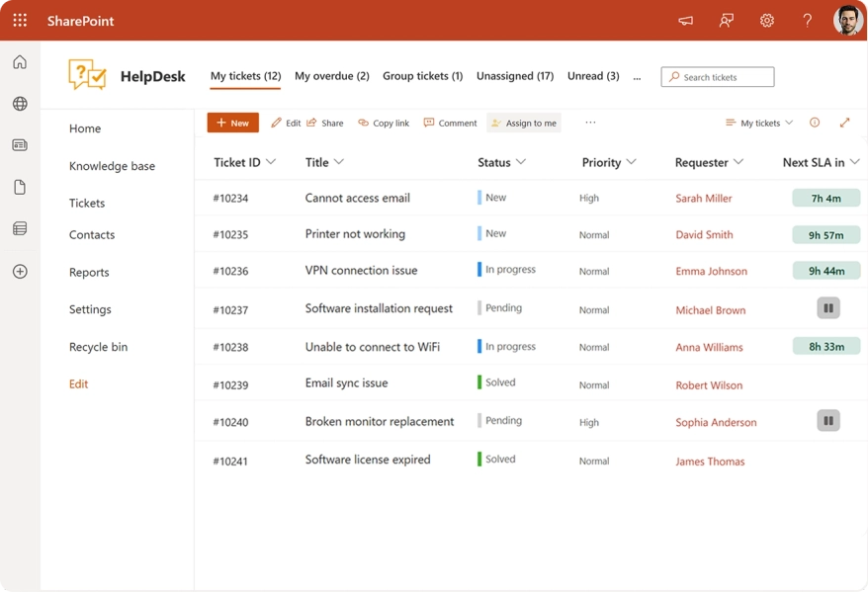
Task: Select the Home icon in the left rail
Action: (x=19, y=61)
